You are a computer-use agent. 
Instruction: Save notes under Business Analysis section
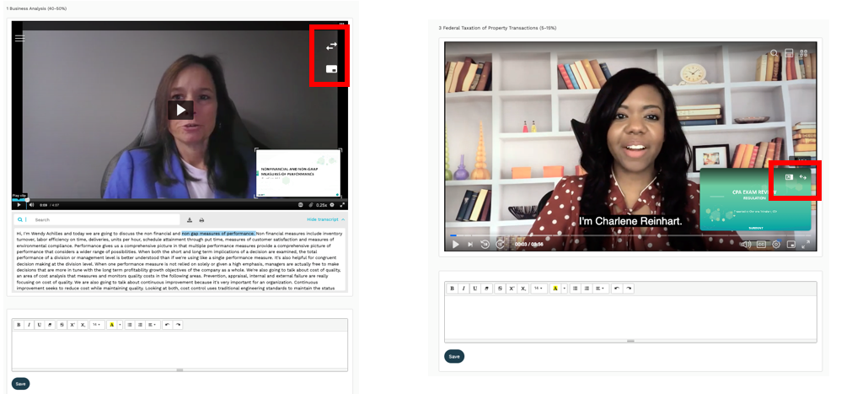coord(20,384)
